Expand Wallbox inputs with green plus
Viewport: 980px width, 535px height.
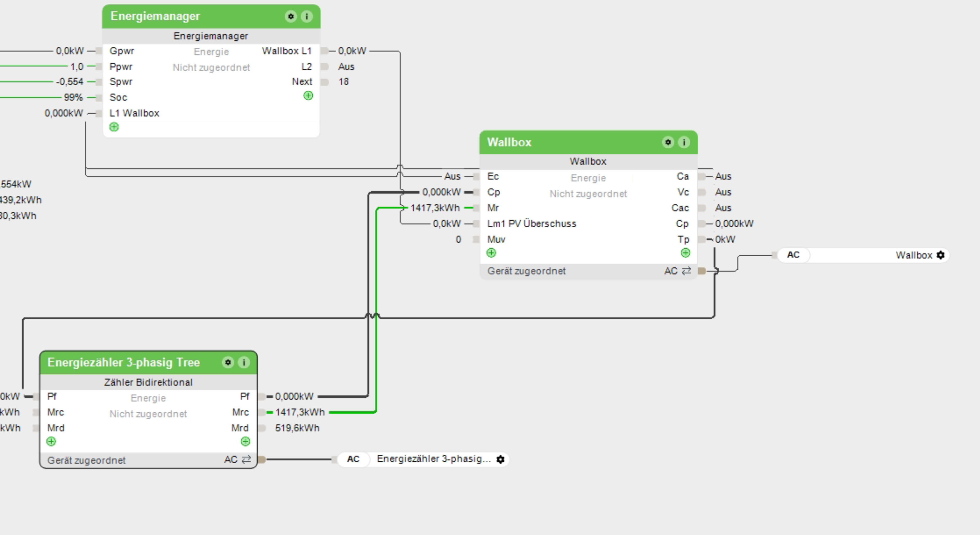pyautogui.click(x=491, y=253)
